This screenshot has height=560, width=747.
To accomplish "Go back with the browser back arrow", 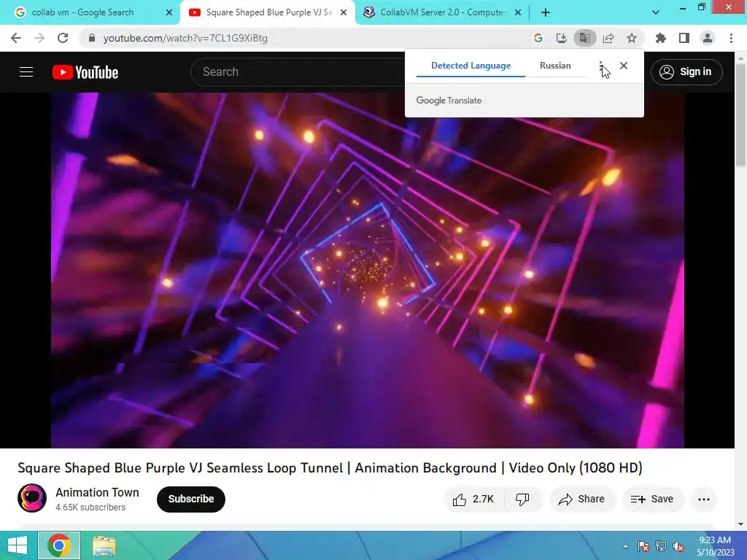I will point(16,38).
